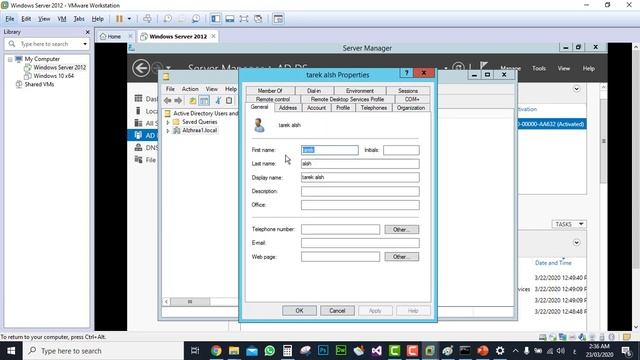
Task: Open the Remote control tab
Action: (273, 99)
